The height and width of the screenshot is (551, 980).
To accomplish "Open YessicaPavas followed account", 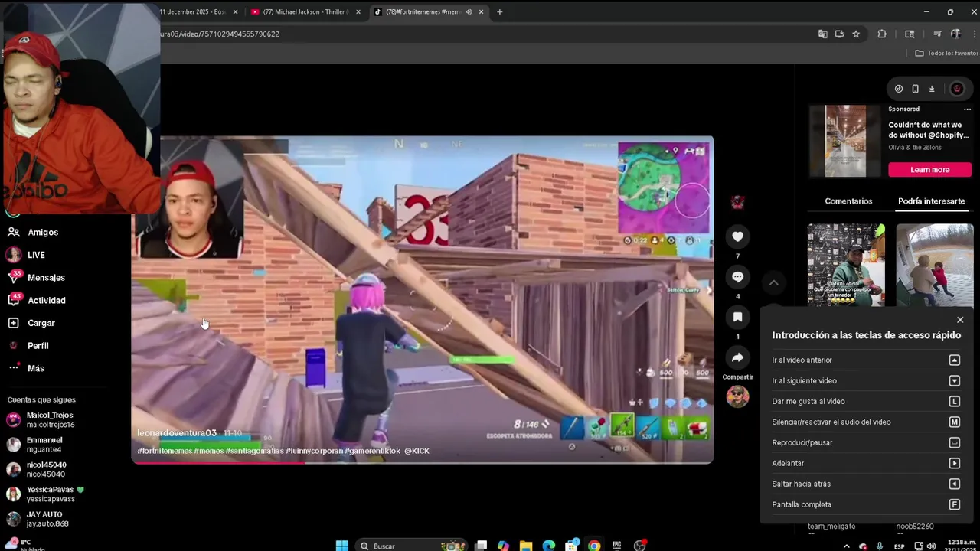I will pos(45,494).
